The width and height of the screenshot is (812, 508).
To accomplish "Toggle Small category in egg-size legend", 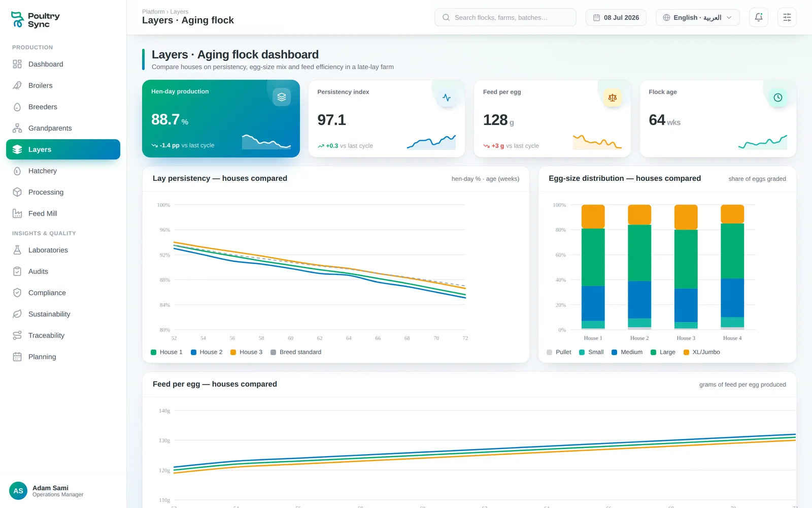I will coord(591,352).
